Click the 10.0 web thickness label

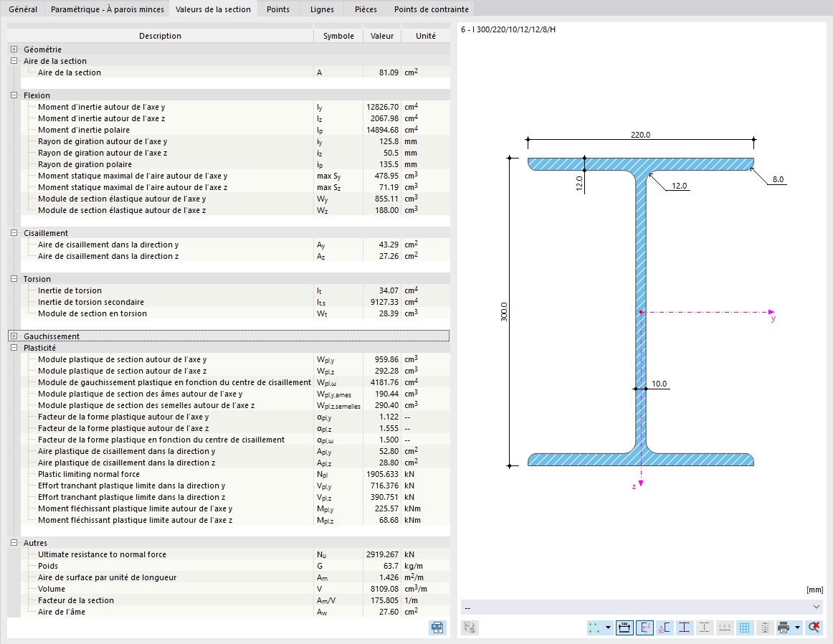(x=659, y=384)
